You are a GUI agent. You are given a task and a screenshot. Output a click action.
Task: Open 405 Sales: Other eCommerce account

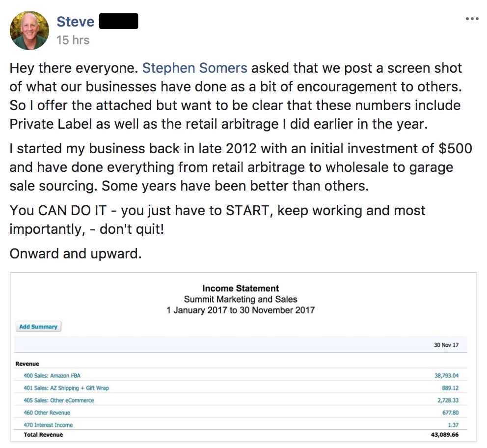(58, 400)
